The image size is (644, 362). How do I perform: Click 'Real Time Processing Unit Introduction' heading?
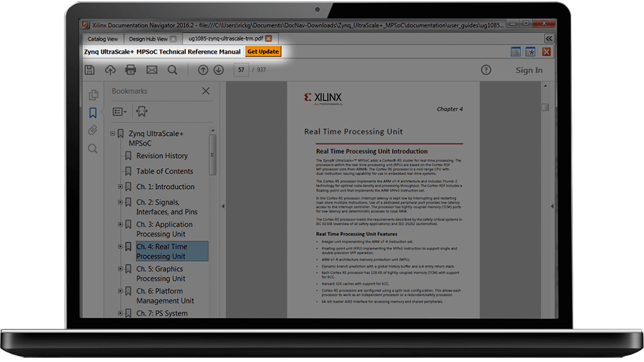pyautogui.click(x=372, y=151)
